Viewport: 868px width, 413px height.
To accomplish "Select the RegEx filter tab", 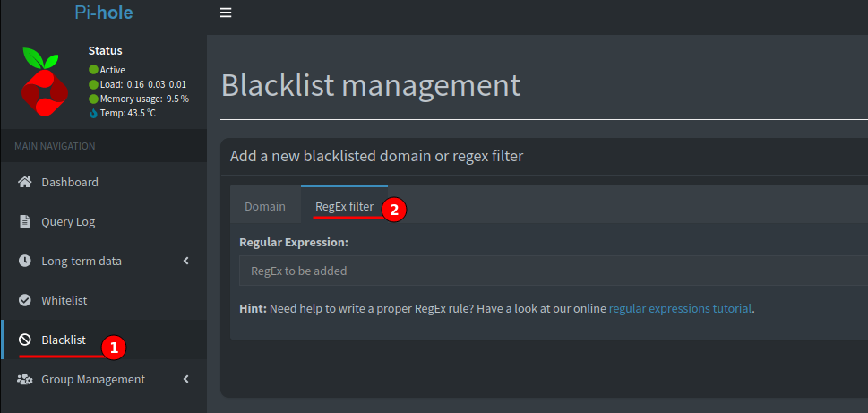I will click(344, 206).
